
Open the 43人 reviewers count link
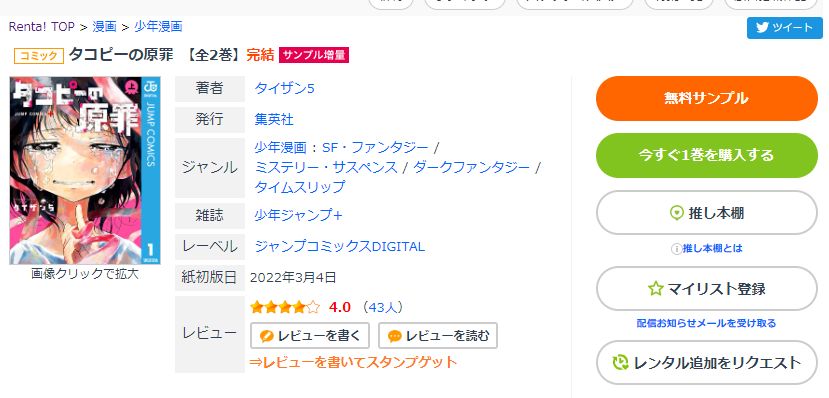tap(381, 307)
